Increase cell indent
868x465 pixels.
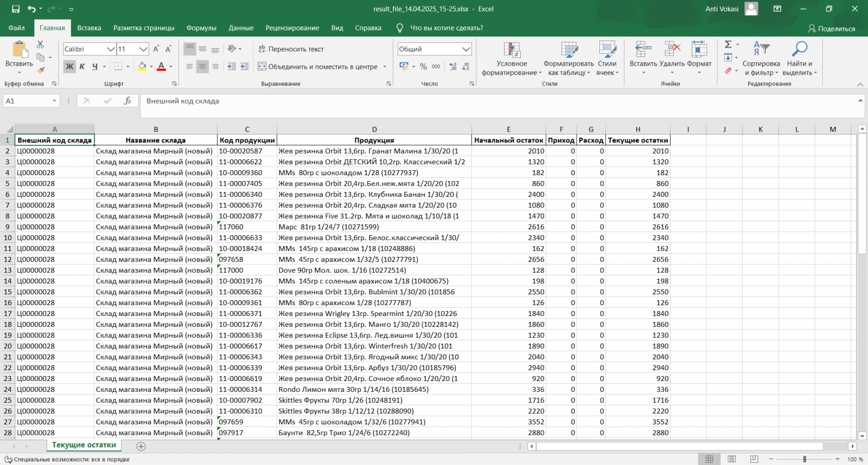(x=245, y=67)
